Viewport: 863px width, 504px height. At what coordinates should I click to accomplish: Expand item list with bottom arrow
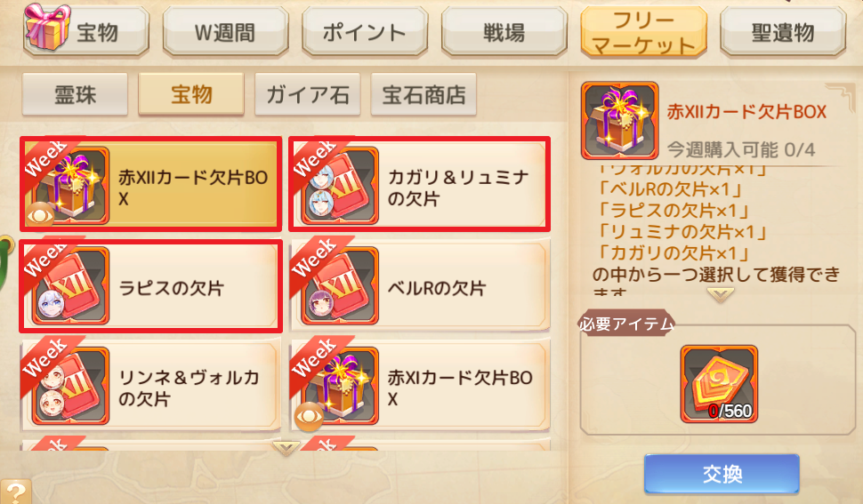pos(286,448)
